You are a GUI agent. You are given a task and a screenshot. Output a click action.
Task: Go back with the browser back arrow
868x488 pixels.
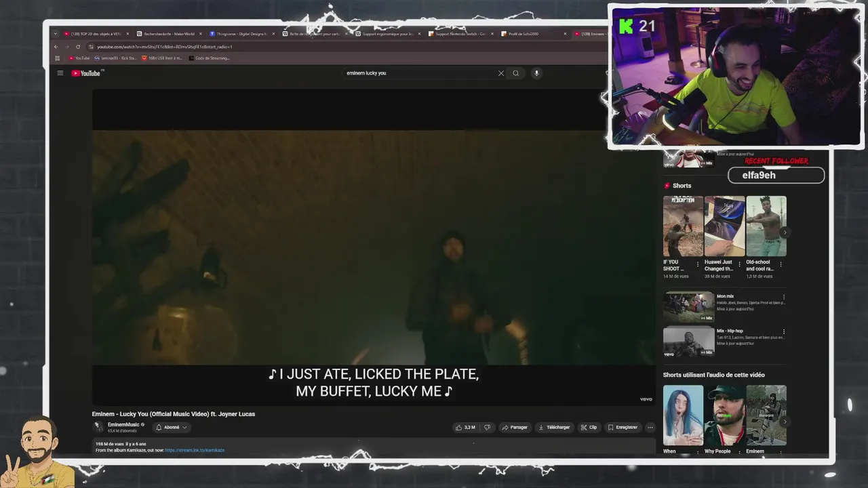56,47
